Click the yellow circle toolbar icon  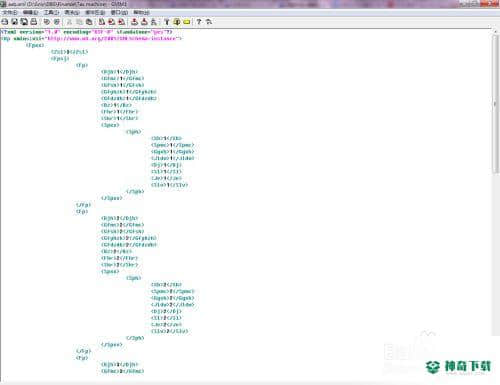coord(177,22)
